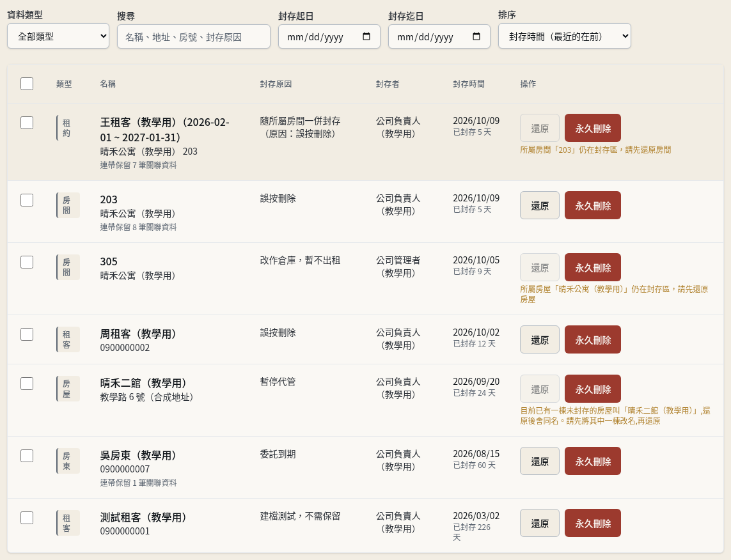Image resolution: width=731 pixels, height=560 pixels.
Task: Click reason 委託到期
Action: [x=278, y=455]
